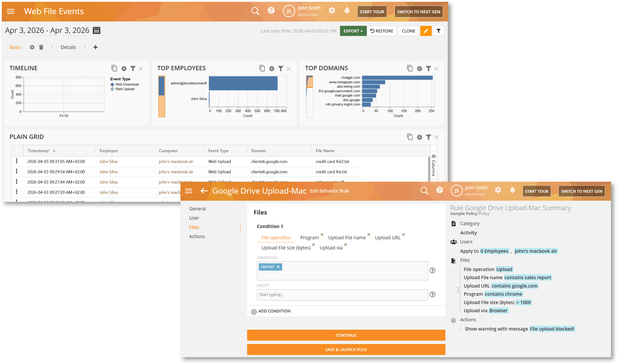Screen dimensions: 617x364
Task: Open the filter funnel beside Clone
Action: [x=439, y=31]
